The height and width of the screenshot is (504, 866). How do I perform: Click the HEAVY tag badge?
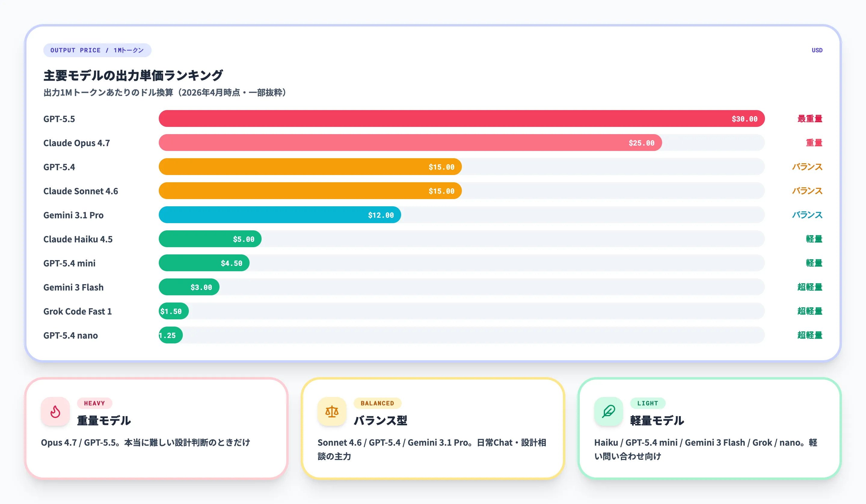tap(94, 403)
